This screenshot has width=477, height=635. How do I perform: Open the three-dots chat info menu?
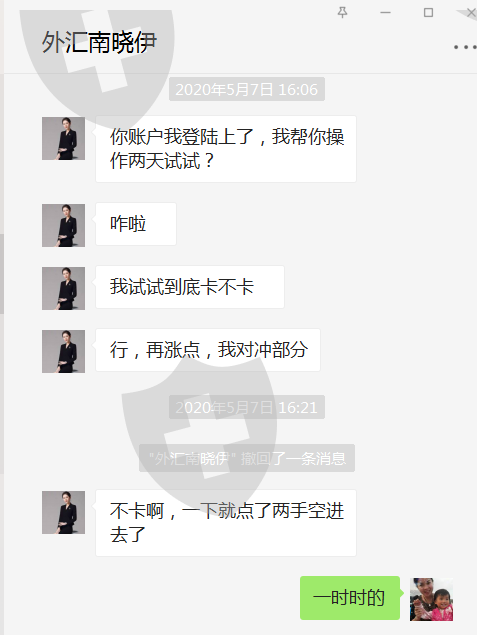click(x=465, y=47)
